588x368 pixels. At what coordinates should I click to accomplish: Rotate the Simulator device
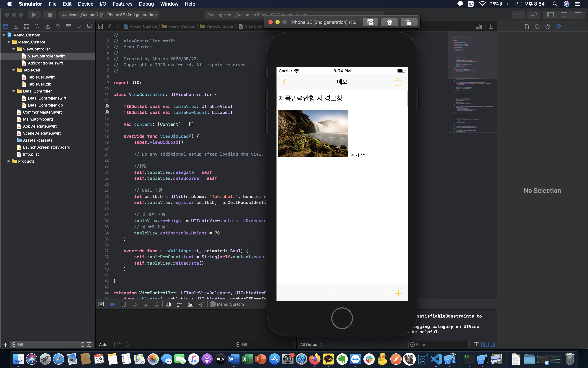(409, 22)
